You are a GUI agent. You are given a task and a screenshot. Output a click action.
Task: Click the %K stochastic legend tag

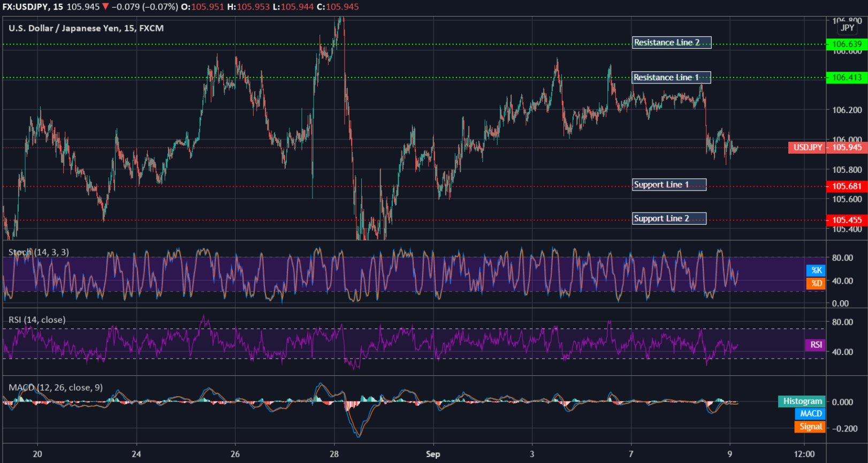click(x=816, y=270)
